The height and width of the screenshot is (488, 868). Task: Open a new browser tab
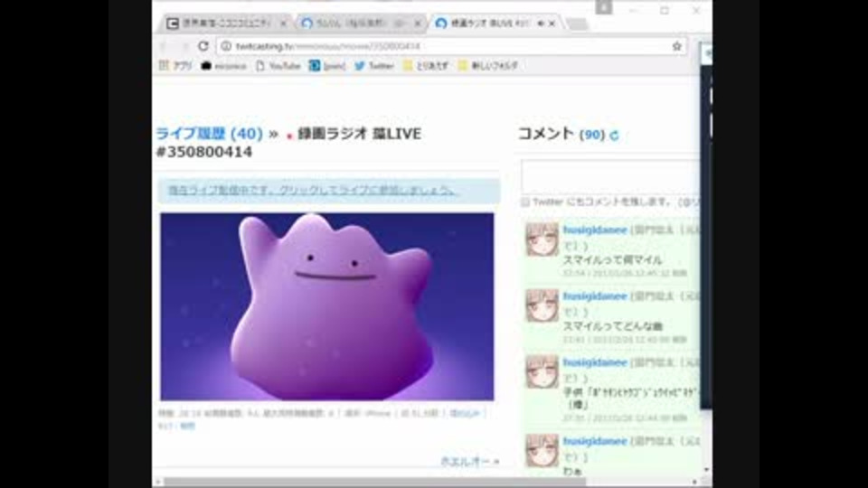pos(577,24)
